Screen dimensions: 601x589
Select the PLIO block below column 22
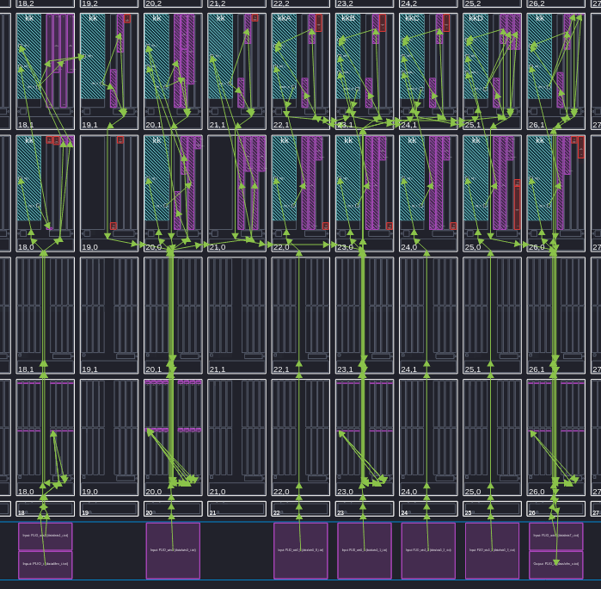[300, 550]
